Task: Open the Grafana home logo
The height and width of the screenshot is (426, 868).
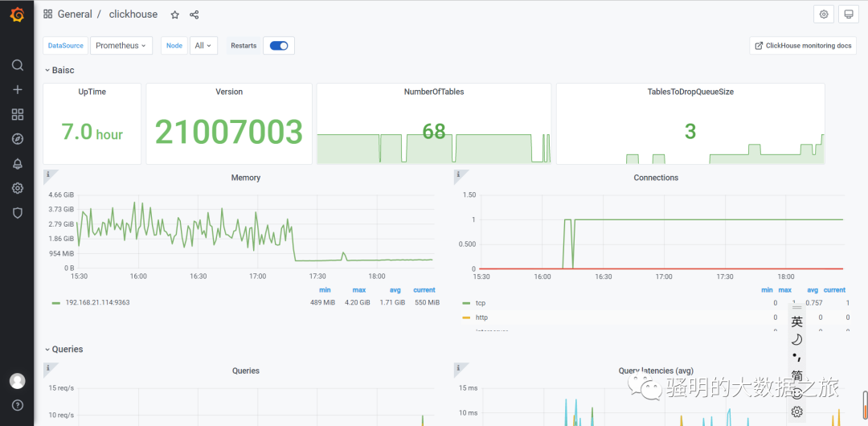Action: [17, 15]
